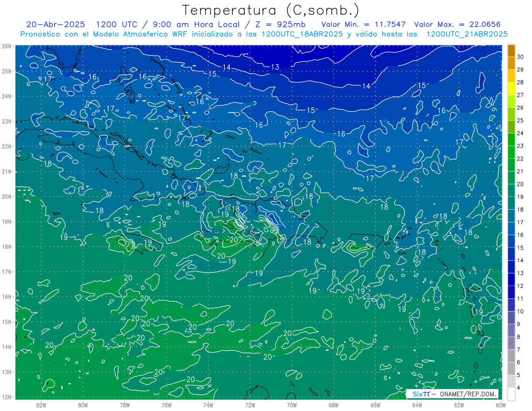Select the purple legend swatch between 7 and 8
Screen dimensions: 532x411
click(x=512, y=344)
